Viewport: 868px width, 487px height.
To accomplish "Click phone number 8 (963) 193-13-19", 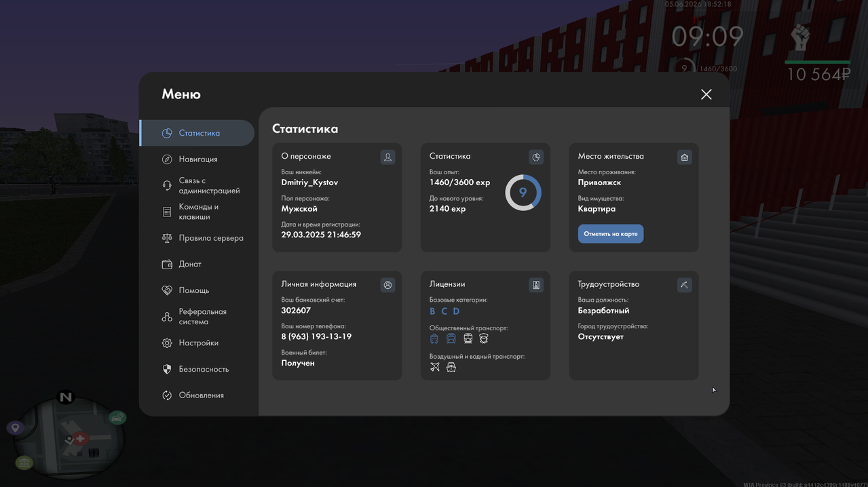I will [x=316, y=337].
